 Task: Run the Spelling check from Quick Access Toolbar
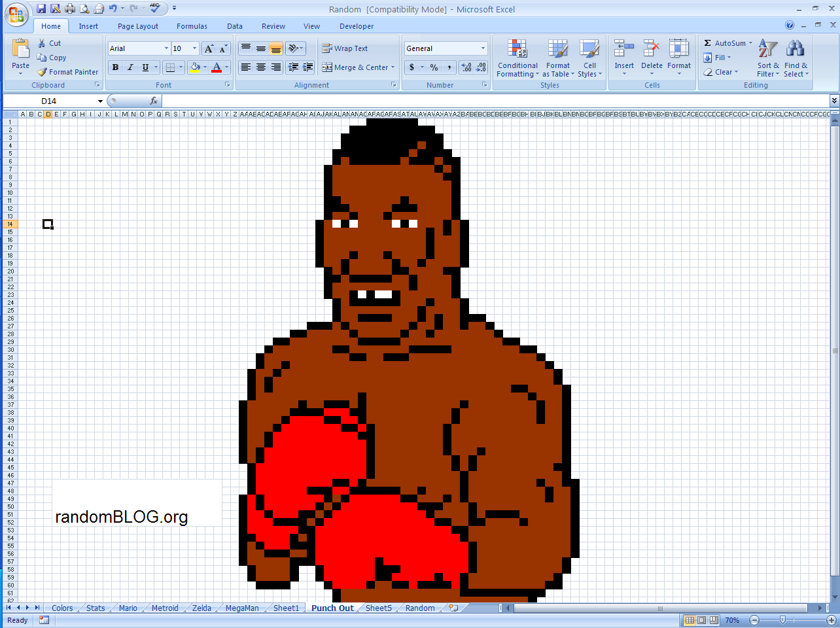click(x=155, y=8)
